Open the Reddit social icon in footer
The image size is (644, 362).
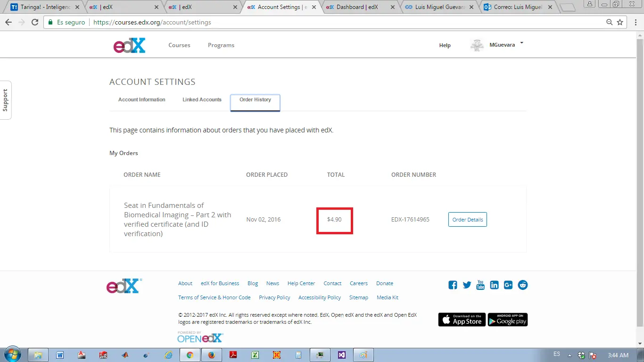coord(523,285)
